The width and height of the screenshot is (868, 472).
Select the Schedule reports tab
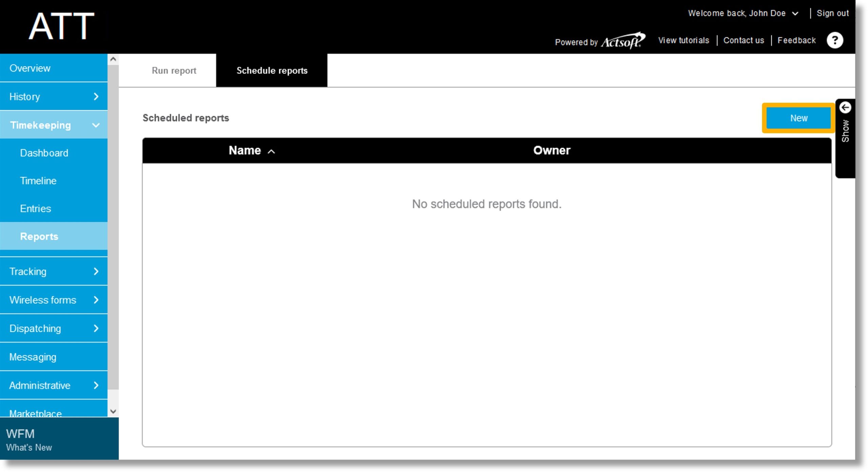271,70
